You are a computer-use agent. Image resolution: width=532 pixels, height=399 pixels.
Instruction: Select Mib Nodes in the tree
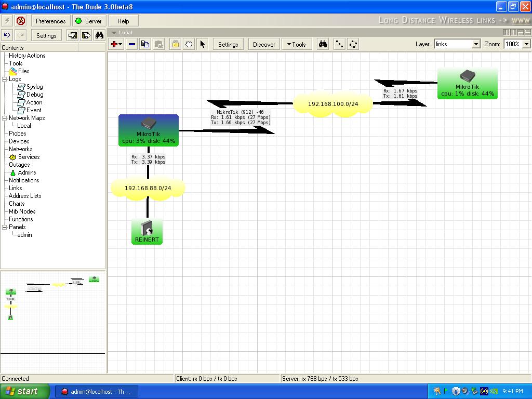(x=22, y=212)
